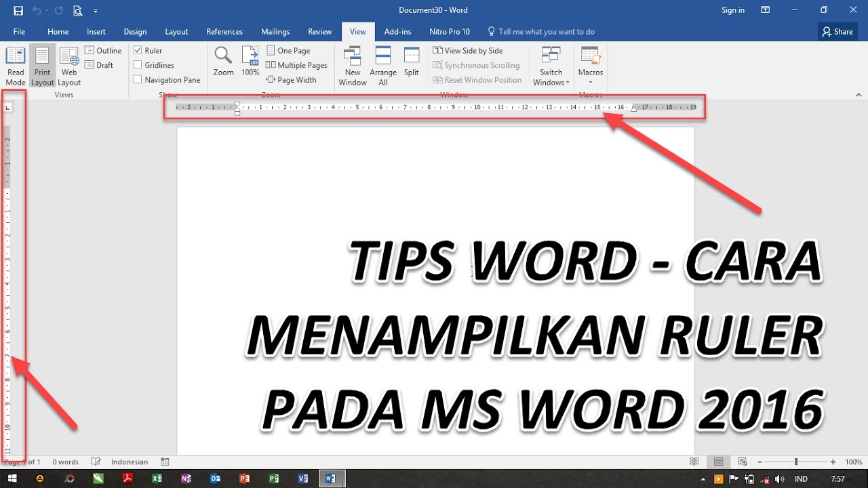Open the Add-ins tab

tap(397, 32)
